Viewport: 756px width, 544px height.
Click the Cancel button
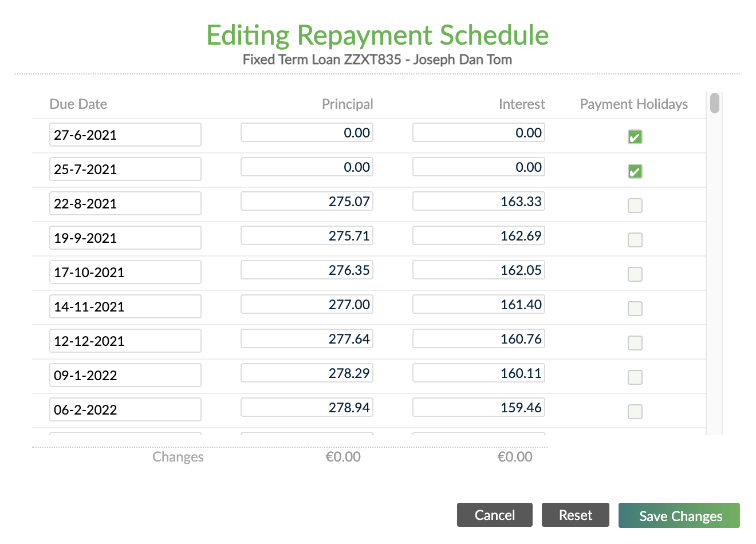click(494, 515)
